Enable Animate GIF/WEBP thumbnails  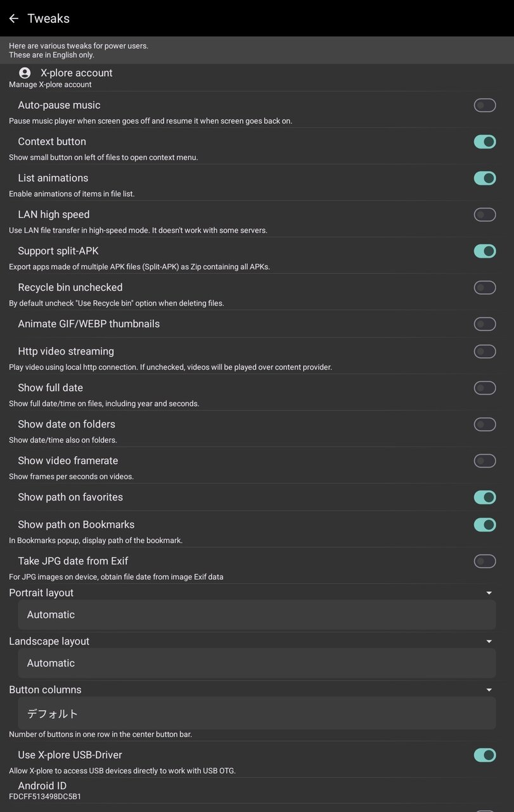484,324
